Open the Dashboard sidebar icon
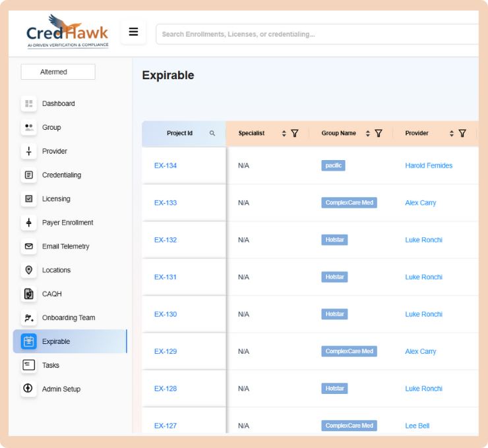Viewport: 488px width, 448px height. (28, 103)
